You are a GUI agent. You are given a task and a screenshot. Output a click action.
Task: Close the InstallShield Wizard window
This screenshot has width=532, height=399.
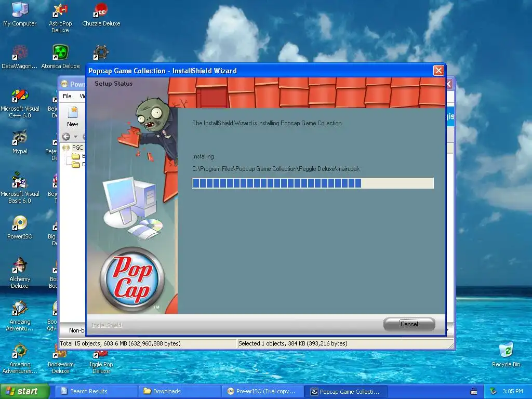tap(438, 70)
